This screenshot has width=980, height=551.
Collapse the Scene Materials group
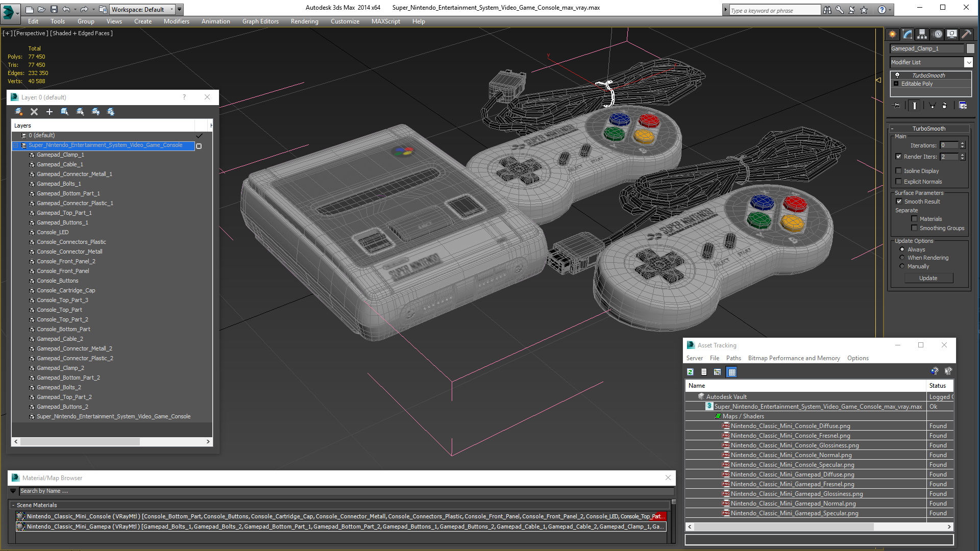pos(13,505)
